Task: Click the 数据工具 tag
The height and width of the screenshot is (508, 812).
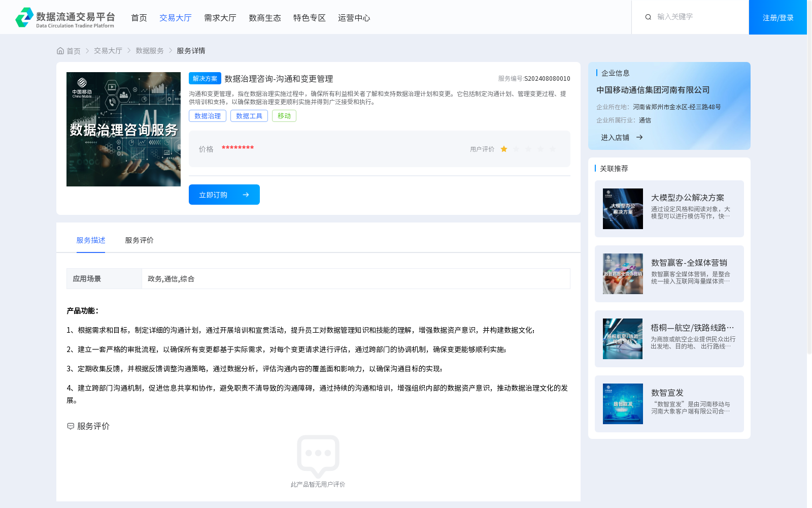Action: click(x=249, y=116)
